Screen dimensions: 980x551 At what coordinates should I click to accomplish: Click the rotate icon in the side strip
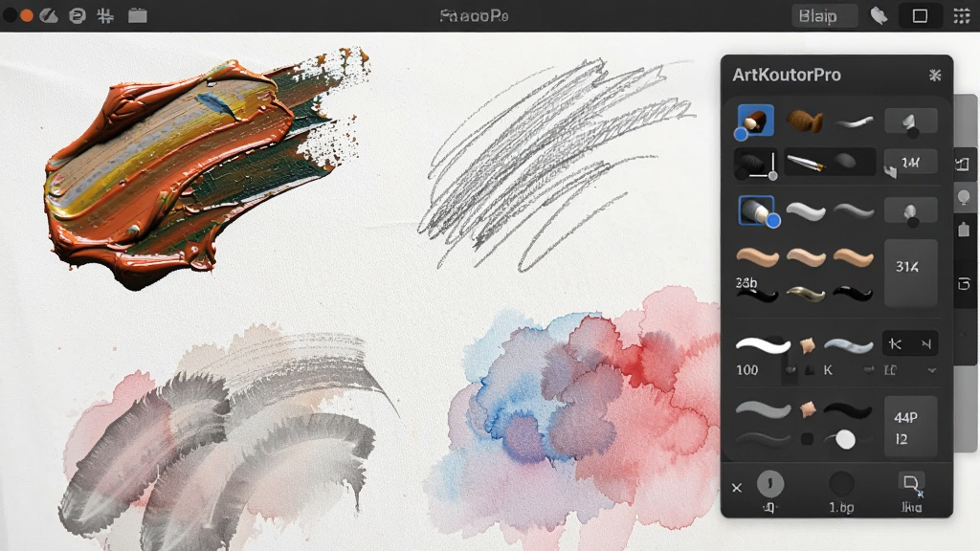[964, 284]
